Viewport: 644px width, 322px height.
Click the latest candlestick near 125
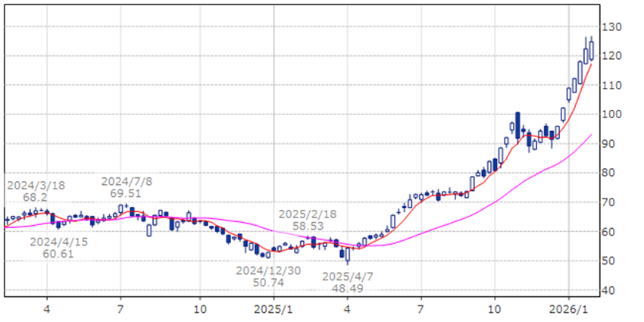click(591, 50)
